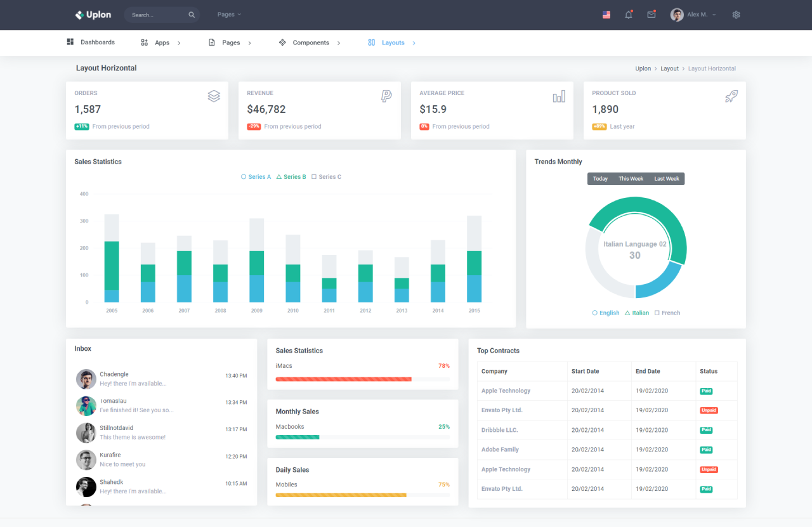812x527 pixels.
Task: Toggle Series C in chart legend
Action: [326, 177]
